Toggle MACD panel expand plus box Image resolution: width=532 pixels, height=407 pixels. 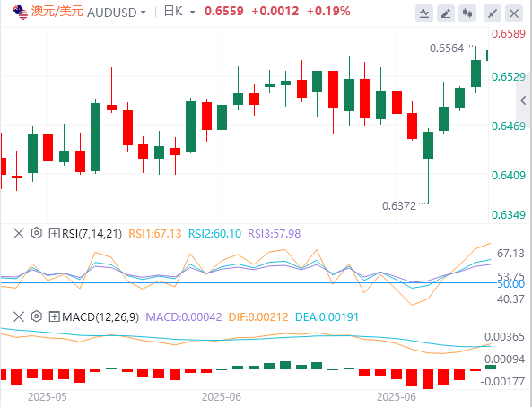[55, 316]
